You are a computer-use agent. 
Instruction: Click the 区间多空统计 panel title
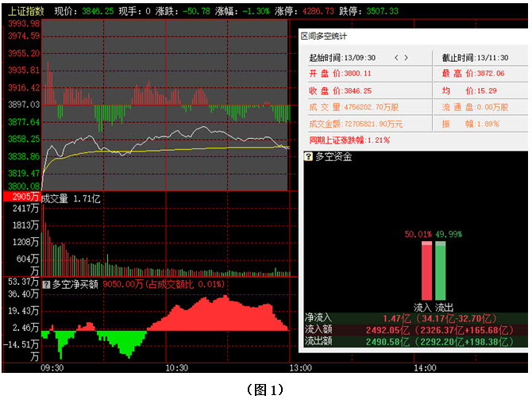tap(323, 36)
